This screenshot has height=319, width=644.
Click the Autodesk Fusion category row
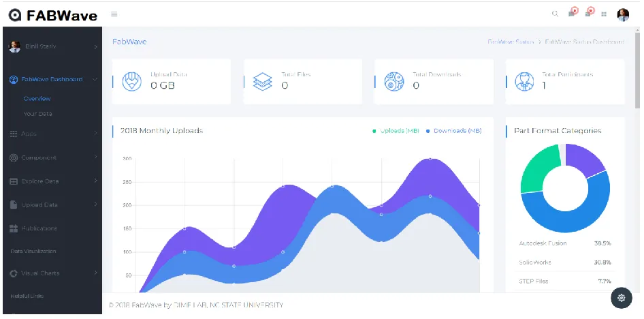[x=565, y=243]
